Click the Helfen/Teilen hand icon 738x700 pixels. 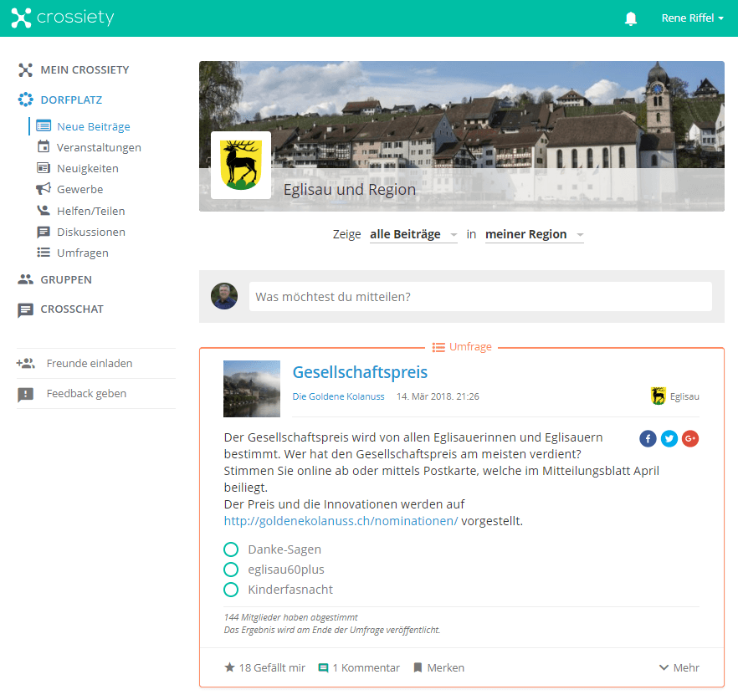44,210
